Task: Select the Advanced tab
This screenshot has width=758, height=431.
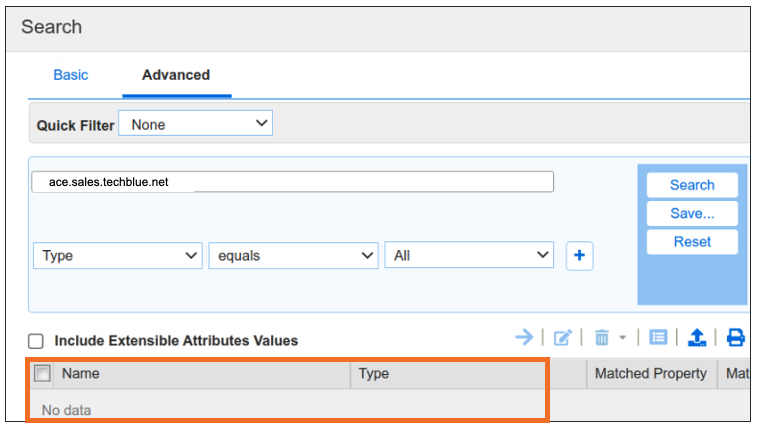Action: click(x=176, y=75)
